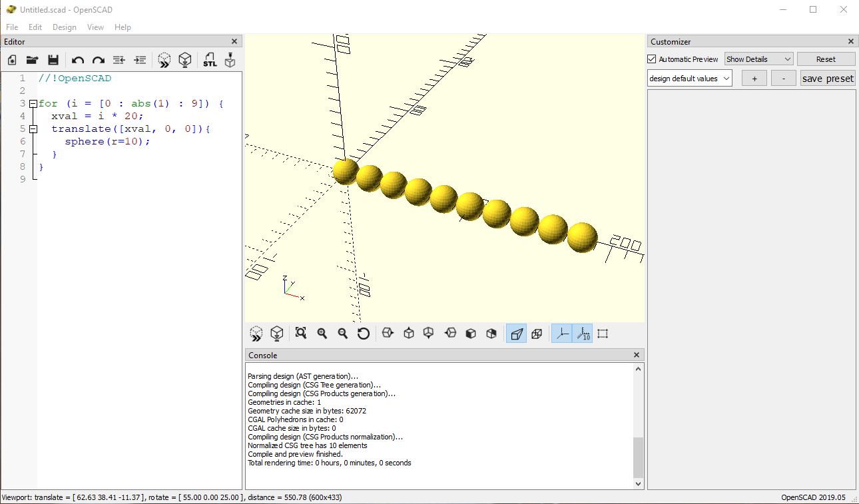Send design to 3D printer icon
The height and width of the screenshot is (504, 859).
230,60
